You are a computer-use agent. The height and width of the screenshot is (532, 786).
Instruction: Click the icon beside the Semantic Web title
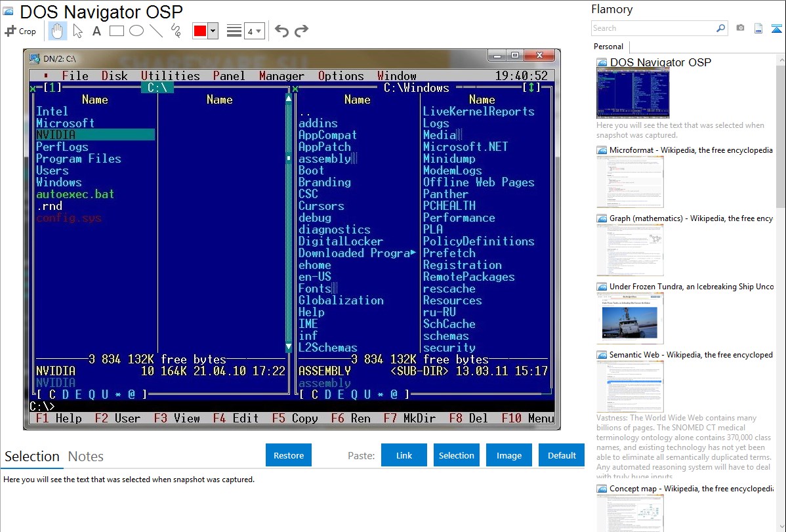tap(602, 355)
